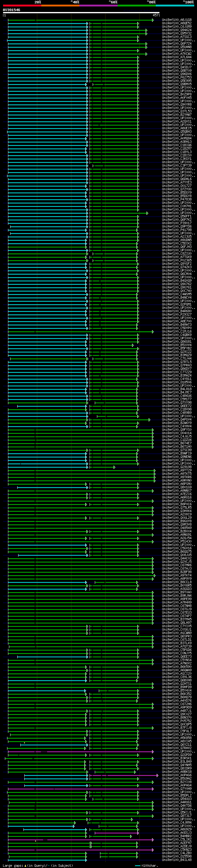Select hit label UniRef100_A9TKT5
197x868 pixels.
click(177, 474)
